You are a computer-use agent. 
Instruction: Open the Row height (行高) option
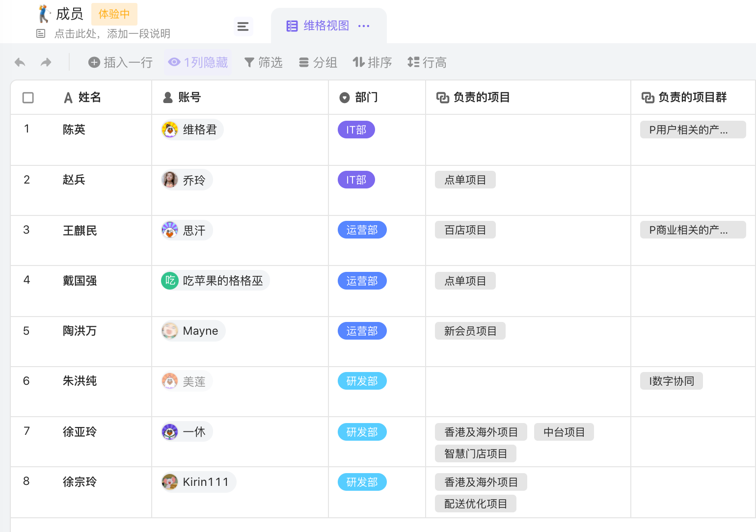coord(427,62)
